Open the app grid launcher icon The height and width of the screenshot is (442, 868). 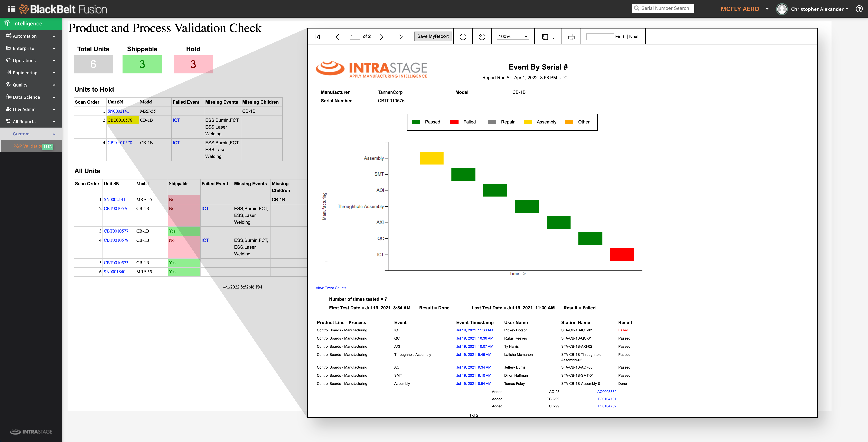point(12,9)
